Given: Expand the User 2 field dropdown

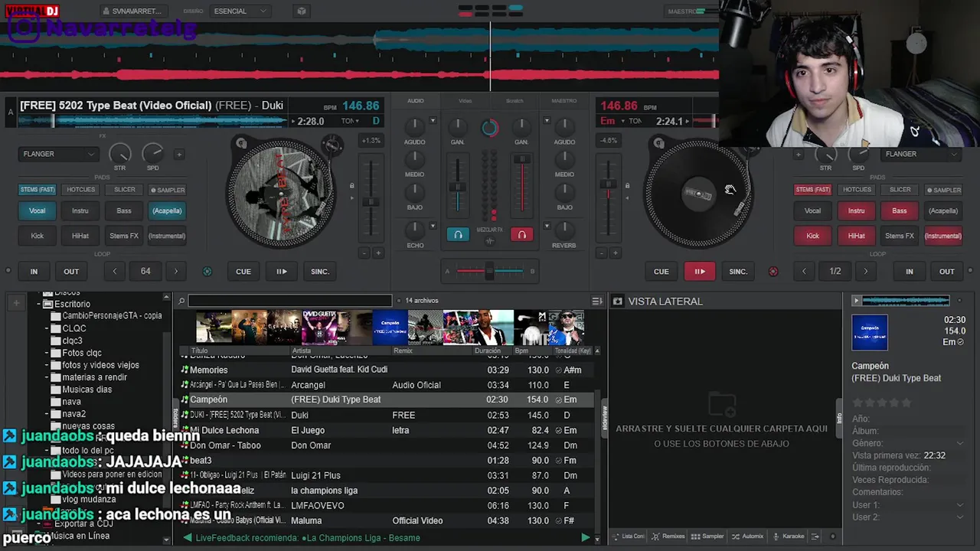Looking at the screenshot, I should 960,517.
